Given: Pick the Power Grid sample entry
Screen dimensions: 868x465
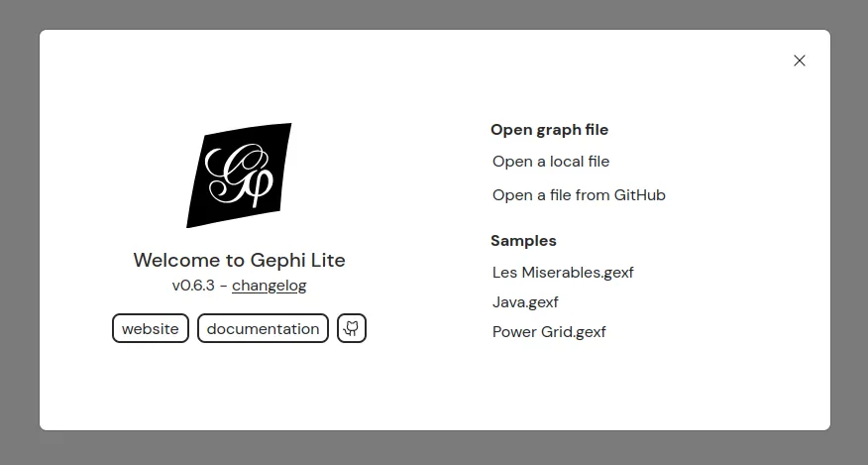Looking at the screenshot, I should (549, 332).
